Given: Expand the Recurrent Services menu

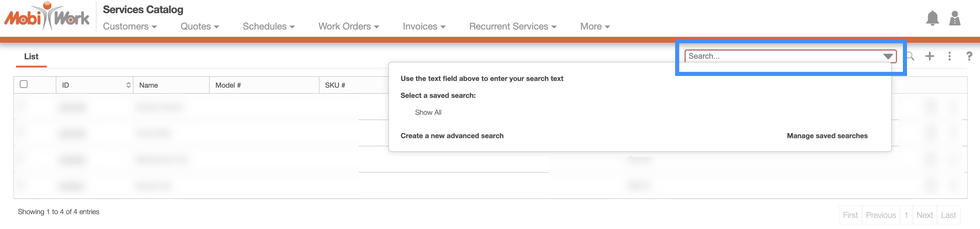Looking at the screenshot, I should point(512,27).
